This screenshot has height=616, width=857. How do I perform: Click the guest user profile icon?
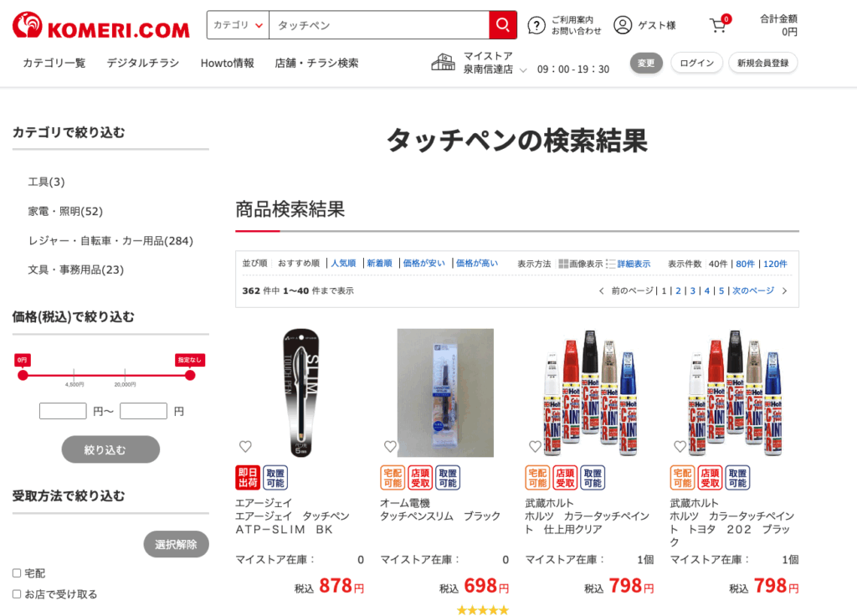pos(623,25)
